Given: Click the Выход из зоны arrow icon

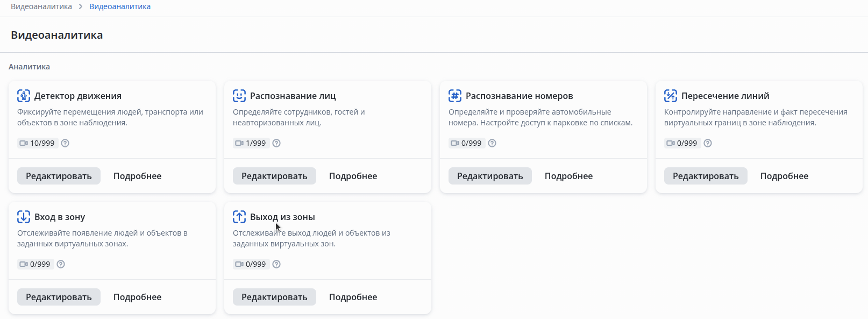Looking at the screenshot, I should click(x=239, y=217).
